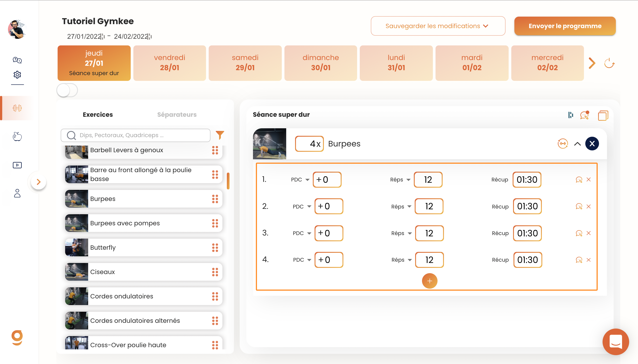Select the dumbbell training icon in sidebar
Image resolution: width=638 pixels, height=364 pixels.
coord(17,108)
